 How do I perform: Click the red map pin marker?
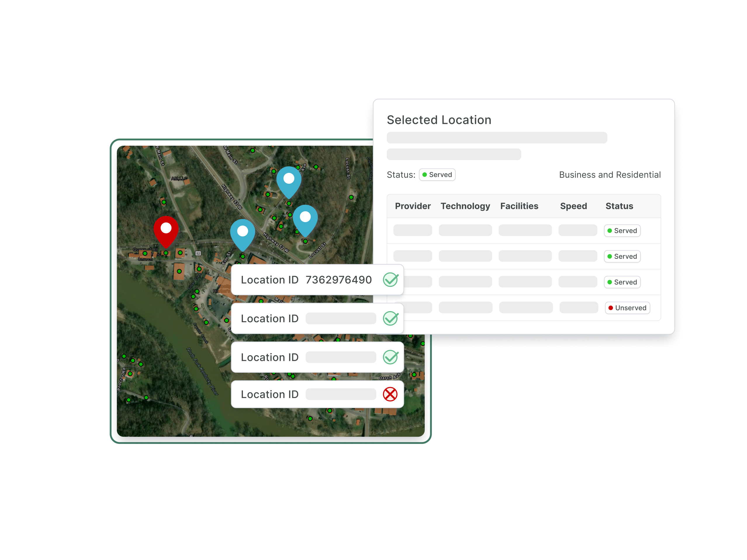(166, 230)
